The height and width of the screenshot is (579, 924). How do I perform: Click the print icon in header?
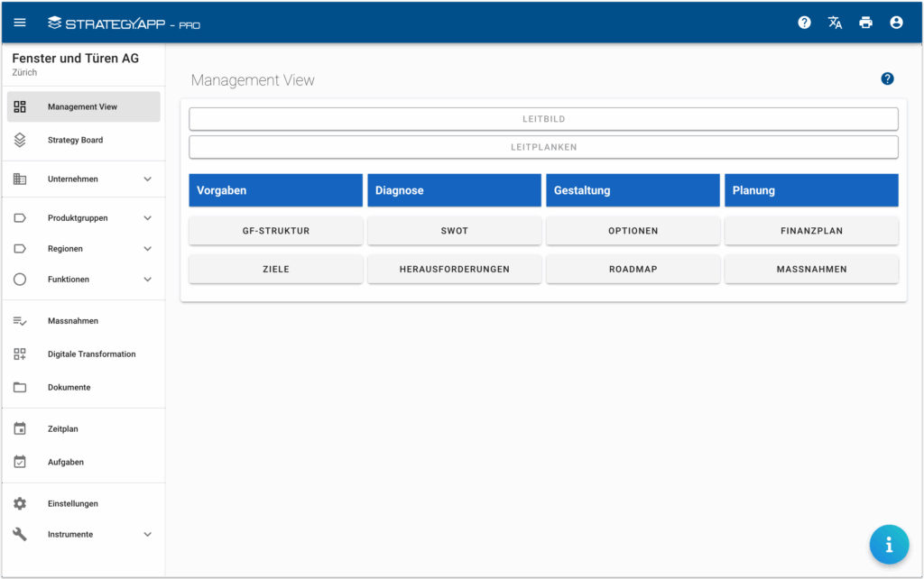pyautogui.click(x=865, y=23)
